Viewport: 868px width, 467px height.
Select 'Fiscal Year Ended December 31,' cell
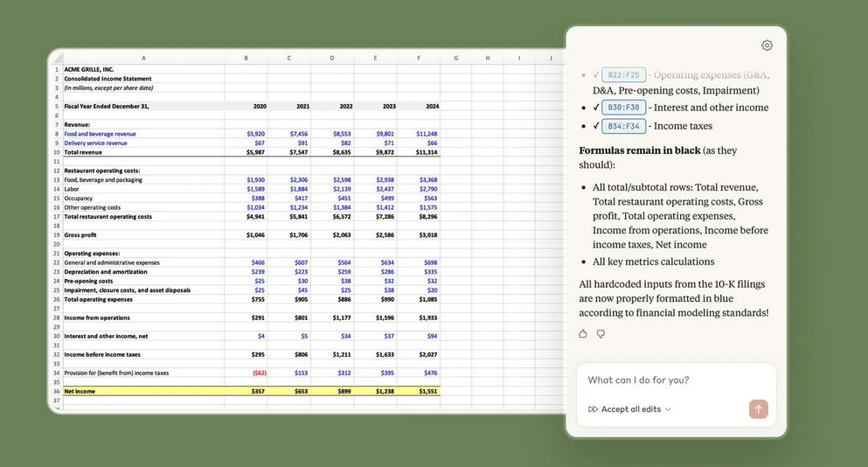point(144,107)
